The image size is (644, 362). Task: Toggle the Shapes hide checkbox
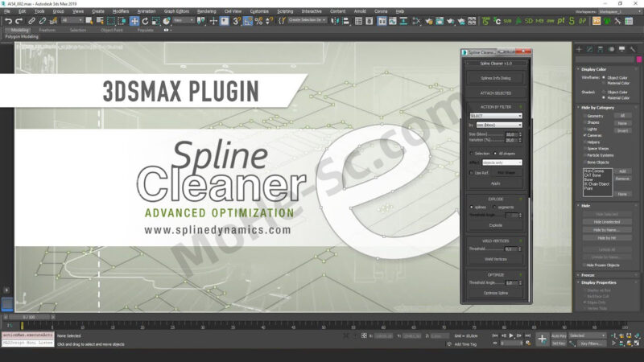point(585,122)
